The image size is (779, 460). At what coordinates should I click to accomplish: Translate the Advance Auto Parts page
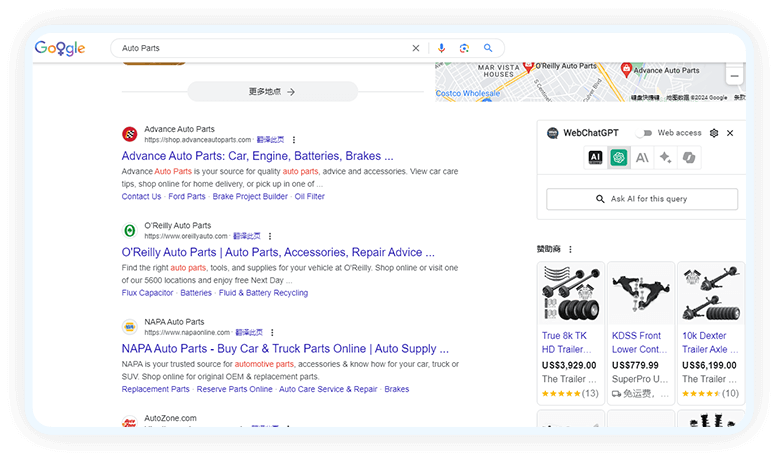click(x=270, y=140)
